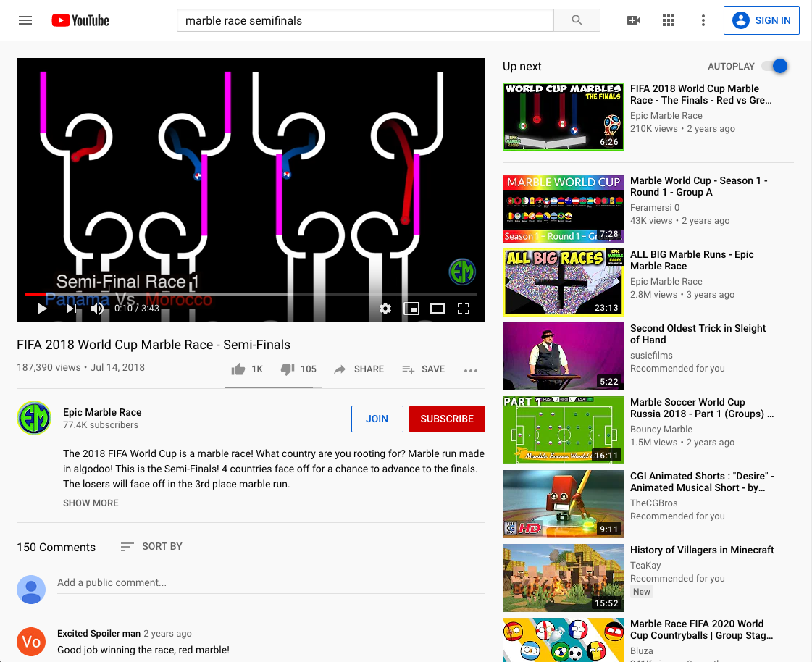The height and width of the screenshot is (662, 812).
Task: Open CGI Animated Shorts Desire thumbnail
Action: tap(564, 504)
